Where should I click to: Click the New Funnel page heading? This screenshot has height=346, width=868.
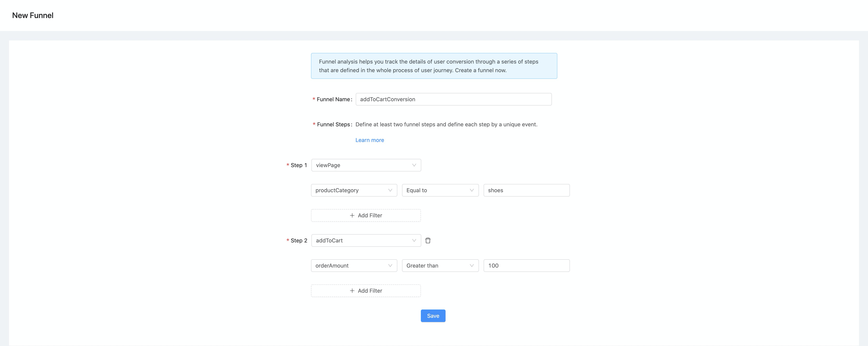pyautogui.click(x=33, y=15)
